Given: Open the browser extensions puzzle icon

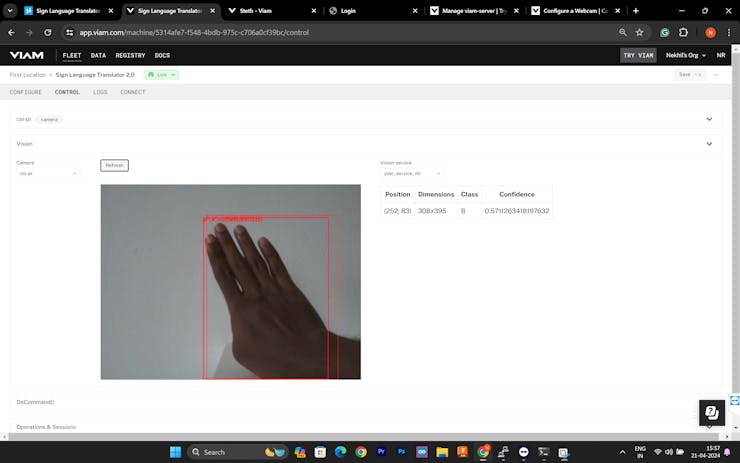Looking at the screenshot, I should coord(683,33).
